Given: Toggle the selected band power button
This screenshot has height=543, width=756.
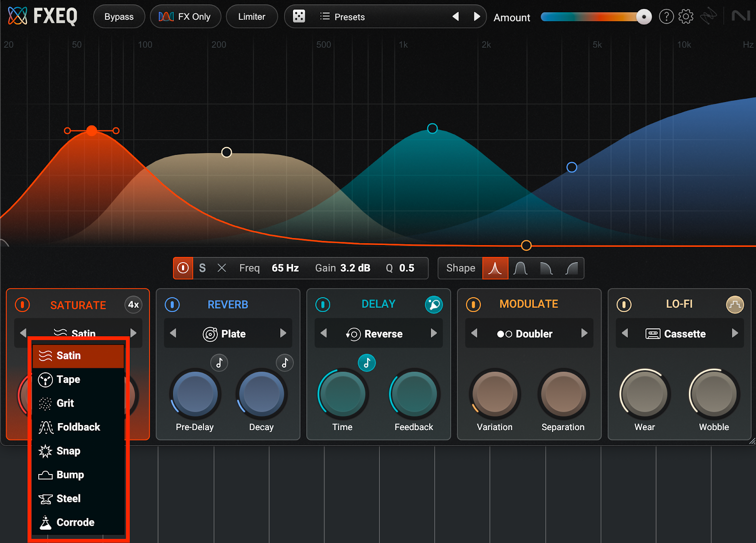Looking at the screenshot, I should coord(183,268).
